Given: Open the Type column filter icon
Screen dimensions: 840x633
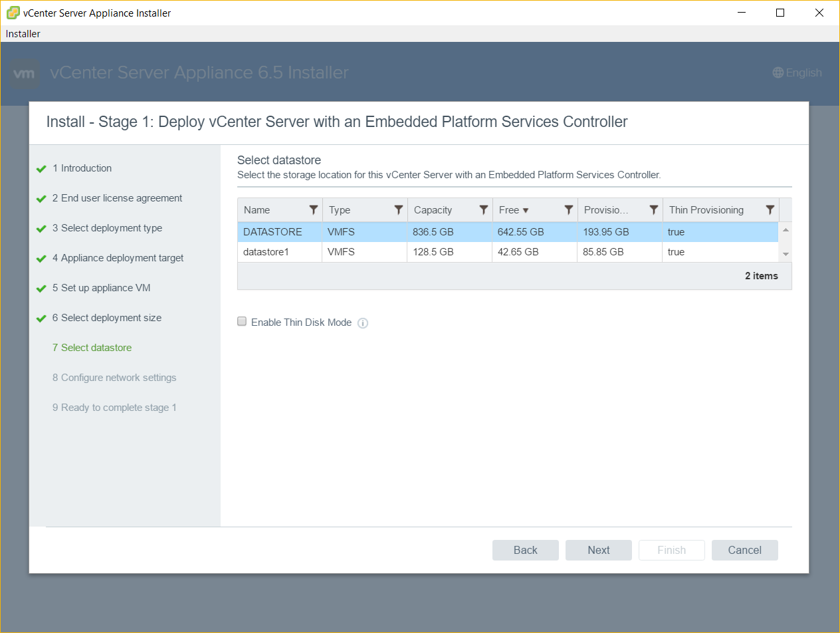Looking at the screenshot, I should 399,210.
